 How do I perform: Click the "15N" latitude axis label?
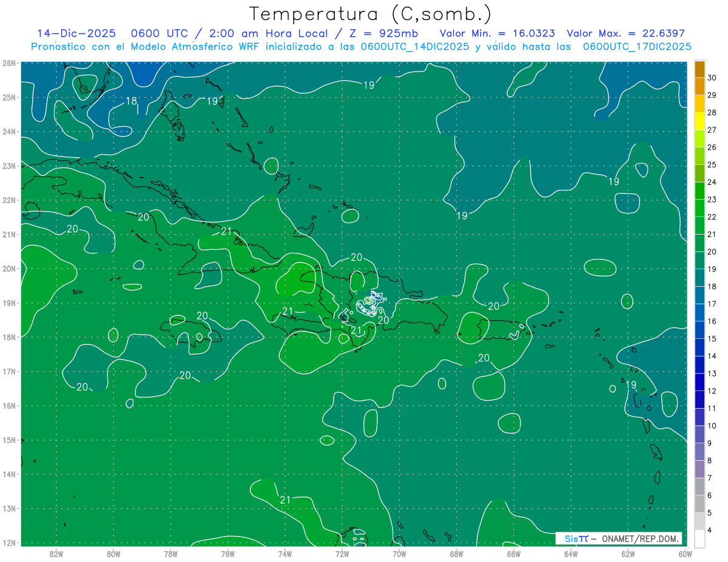(8, 440)
